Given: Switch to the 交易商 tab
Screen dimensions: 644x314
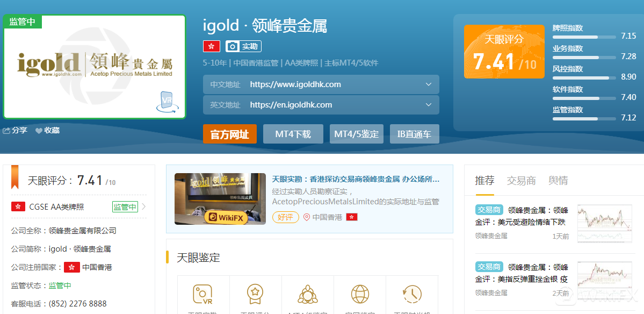Looking at the screenshot, I should pos(521,181).
